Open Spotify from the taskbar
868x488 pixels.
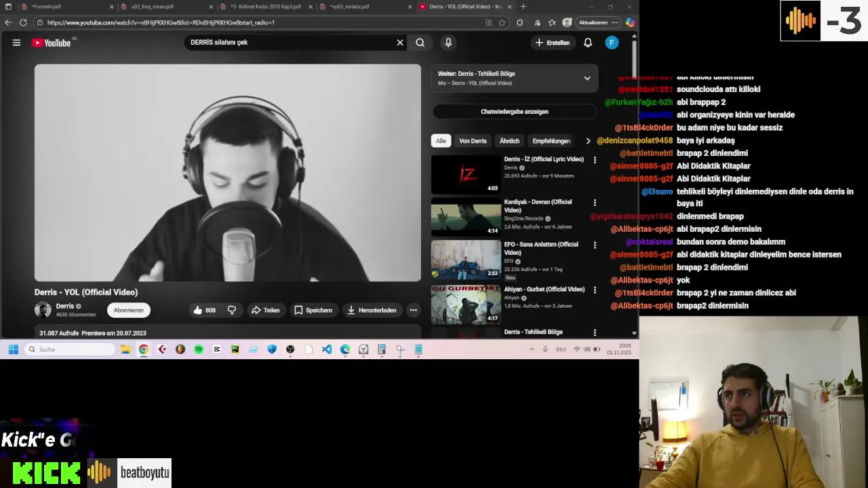click(199, 350)
